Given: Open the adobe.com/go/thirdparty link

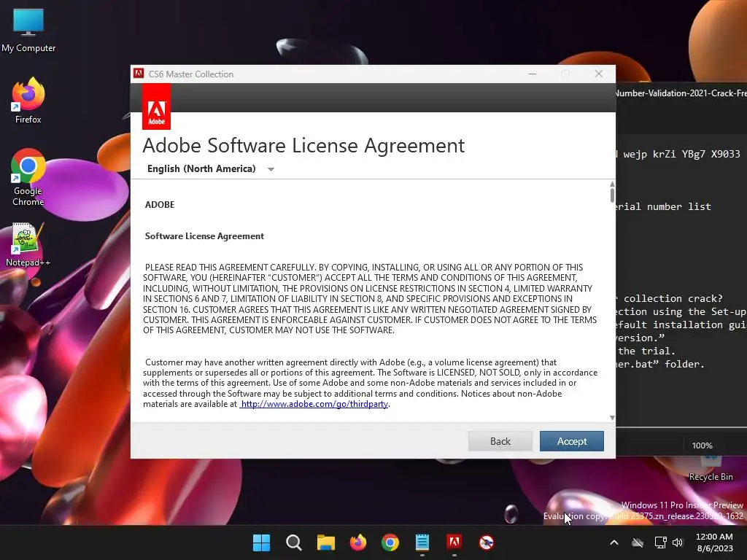Looking at the screenshot, I should (x=314, y=404).
